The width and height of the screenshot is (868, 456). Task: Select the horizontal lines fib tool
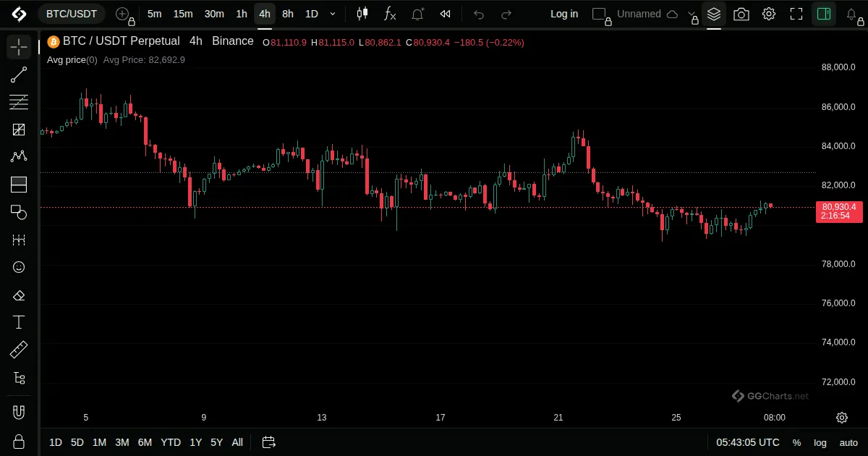click(x=19, y=102)
